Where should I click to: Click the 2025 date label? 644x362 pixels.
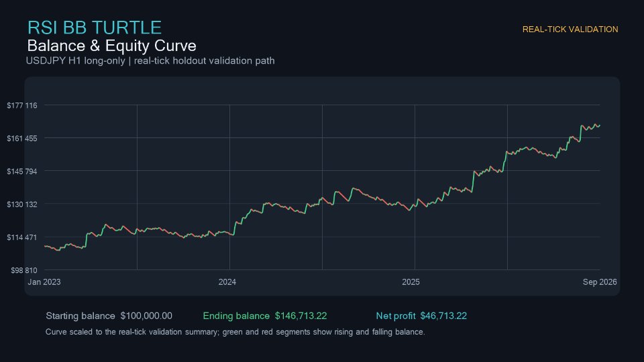[411, 282]
